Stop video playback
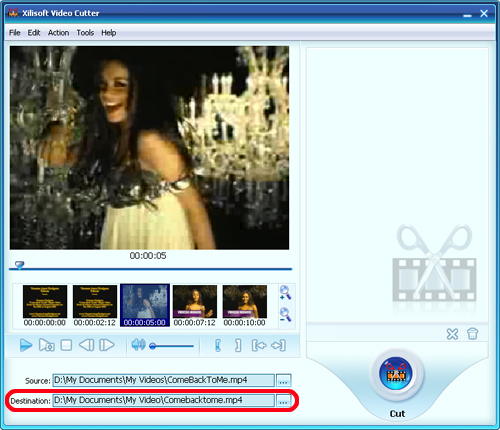 tap(66, 345)
